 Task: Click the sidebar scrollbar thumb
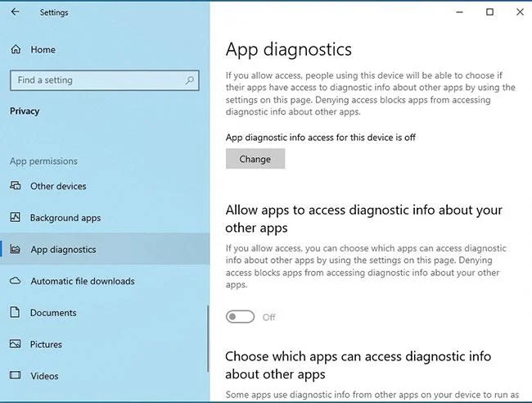tap(208, 338)
